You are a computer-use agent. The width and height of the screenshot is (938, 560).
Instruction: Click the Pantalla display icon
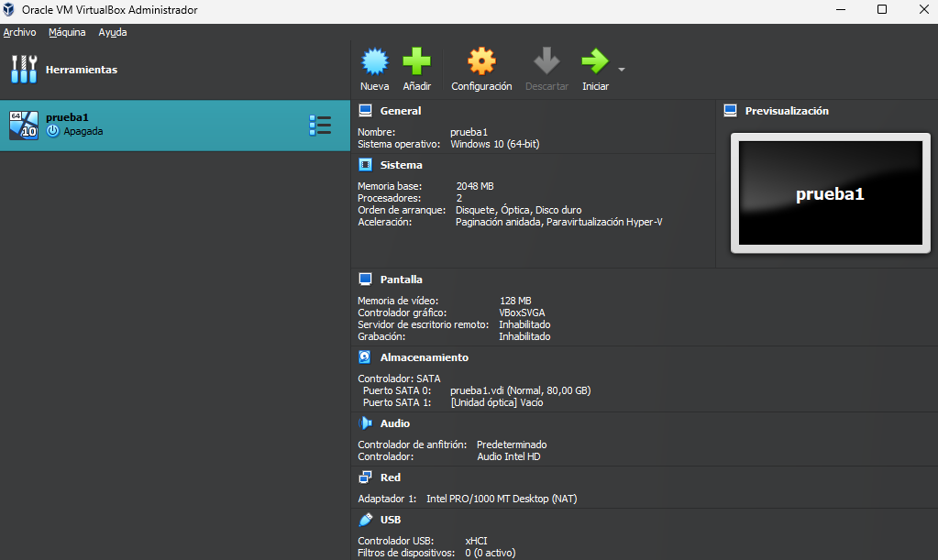pos(365,280)
